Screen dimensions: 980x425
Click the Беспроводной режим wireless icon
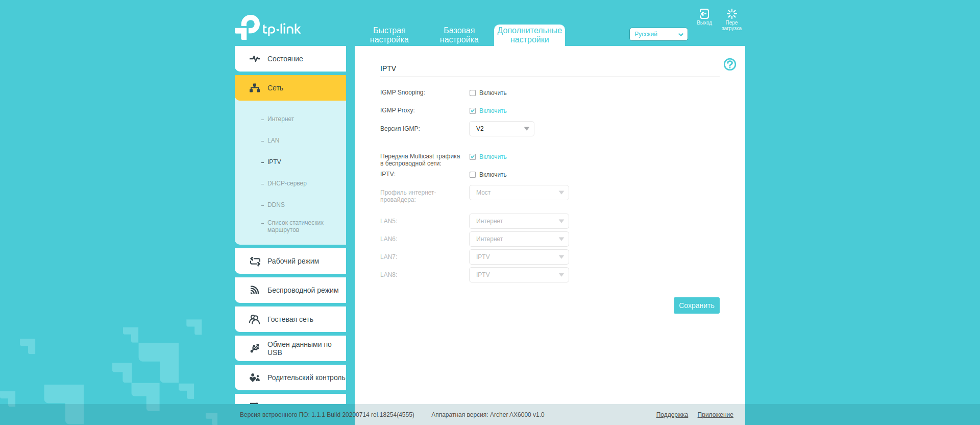tap(255, 290)
